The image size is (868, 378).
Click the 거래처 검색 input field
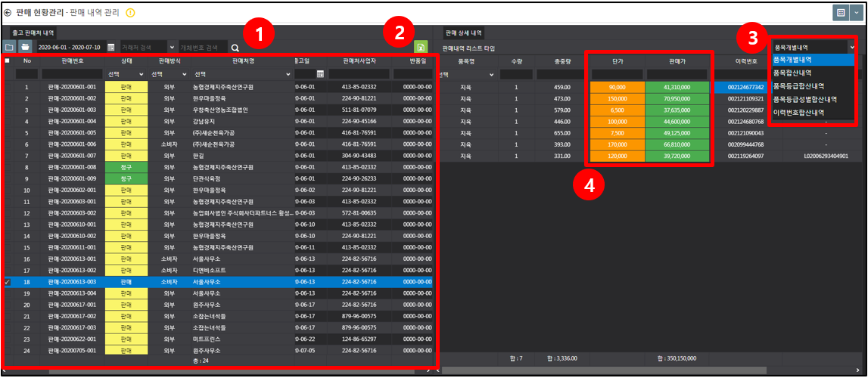(x=144, y=48)
